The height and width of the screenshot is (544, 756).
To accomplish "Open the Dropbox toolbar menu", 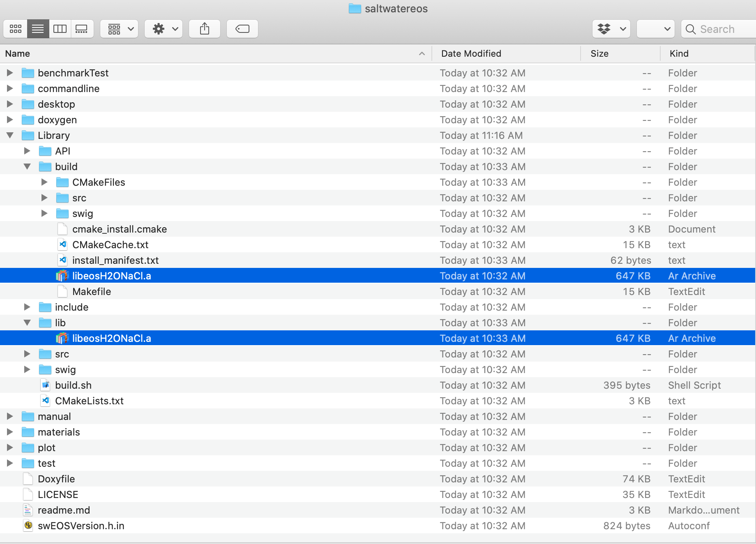I will (611, 29).
